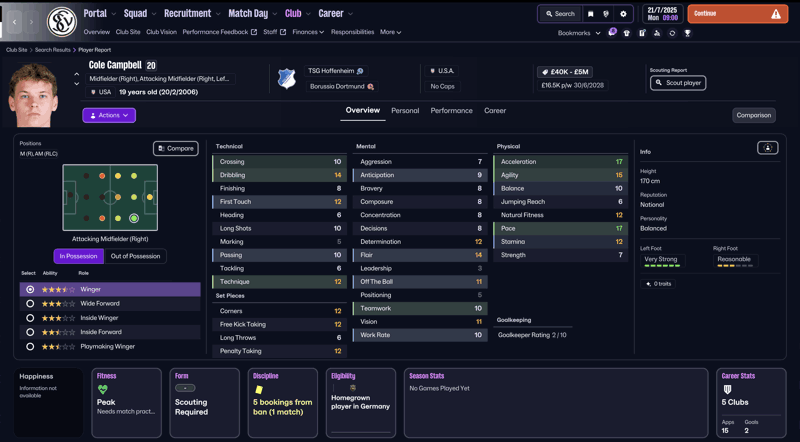The image size is (800, 442).
Task: Click the training shortcut icon
Action: [657, 33]
